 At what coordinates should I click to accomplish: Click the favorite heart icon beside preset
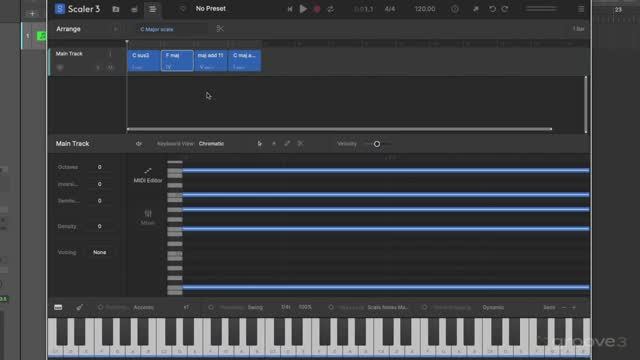182,9
